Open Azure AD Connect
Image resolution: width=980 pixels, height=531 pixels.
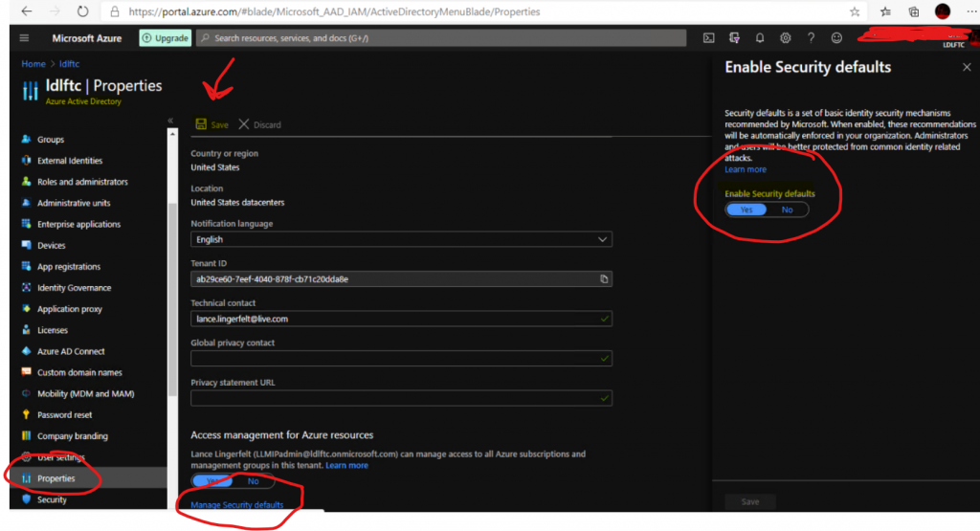pyautogui.click(x=71, y=352)
